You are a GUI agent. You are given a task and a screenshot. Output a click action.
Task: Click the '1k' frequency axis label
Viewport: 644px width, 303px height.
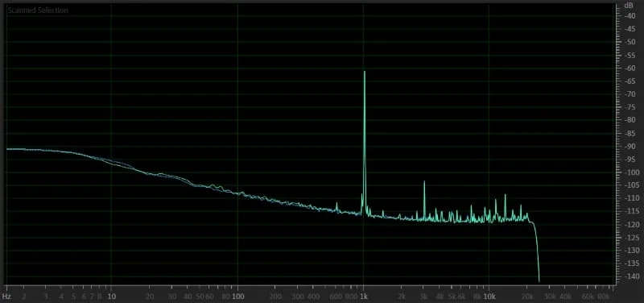pos(363,296)
